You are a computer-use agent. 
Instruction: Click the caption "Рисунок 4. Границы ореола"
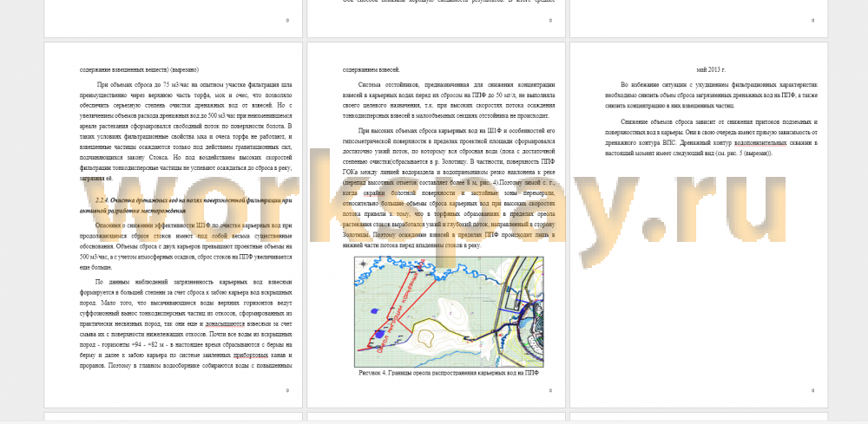point(449,373)
